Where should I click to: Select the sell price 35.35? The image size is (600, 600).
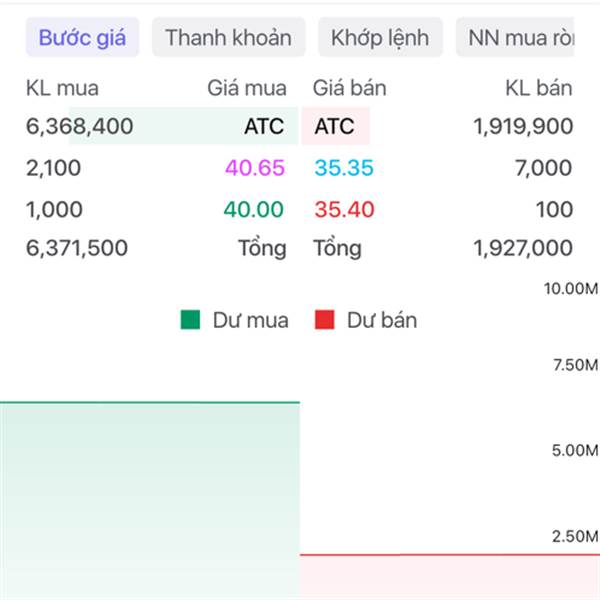tap(344, 168)
